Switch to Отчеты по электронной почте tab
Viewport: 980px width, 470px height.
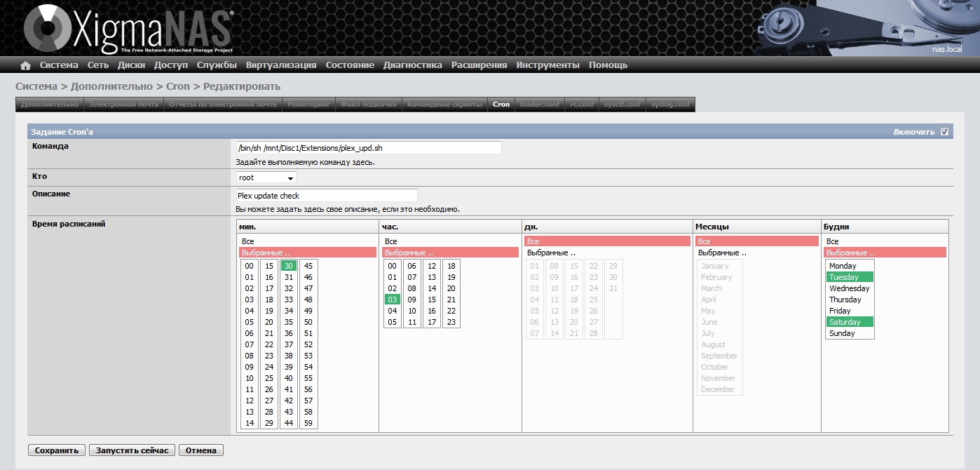pyautogui.click(x=223, y=105)
